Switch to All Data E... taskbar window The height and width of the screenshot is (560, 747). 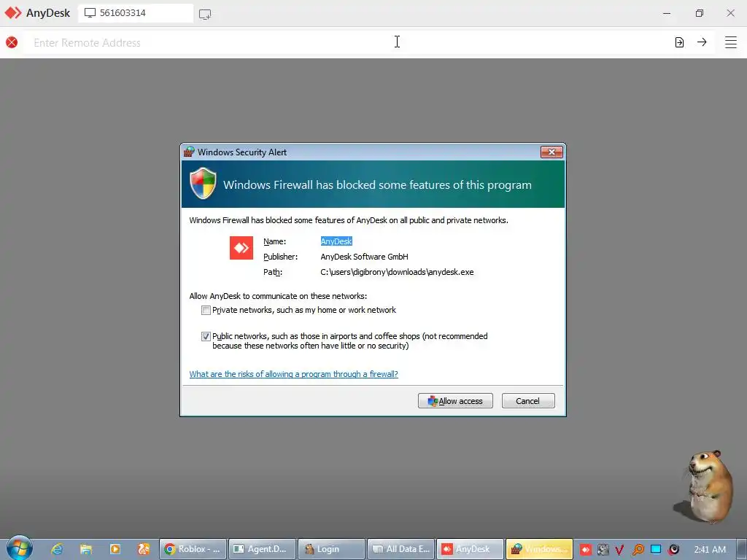coord(401,549)
